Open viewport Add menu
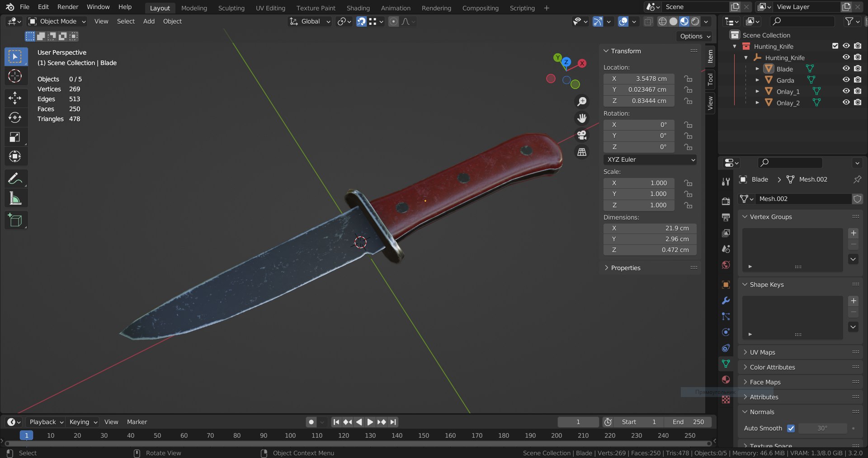 (x=149, y=21)
